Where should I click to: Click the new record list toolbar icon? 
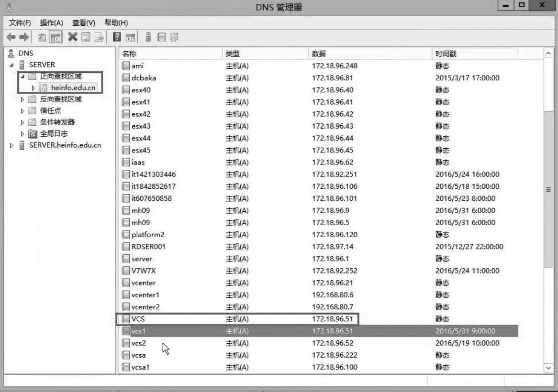pyautogui.click(x=162, y=37)
